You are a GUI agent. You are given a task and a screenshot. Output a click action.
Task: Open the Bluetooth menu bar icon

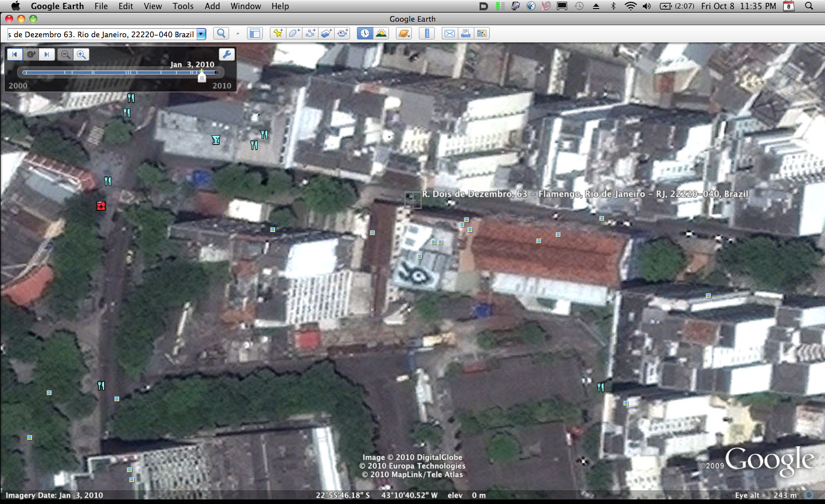click(613, 6)
